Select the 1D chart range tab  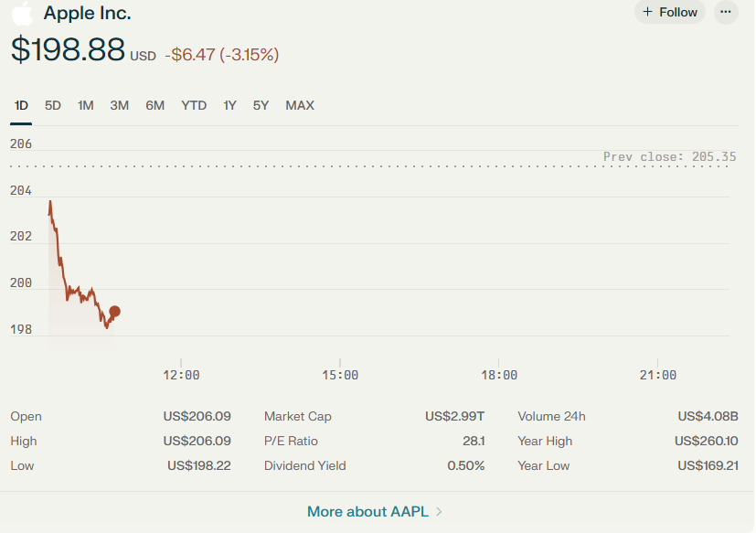[21, 106]
